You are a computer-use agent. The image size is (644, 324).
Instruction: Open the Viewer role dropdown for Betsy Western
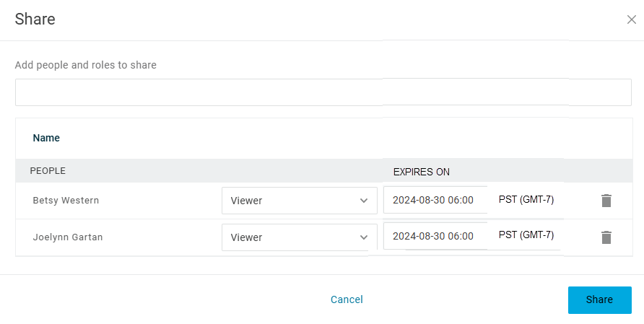(x=299, y=201)
